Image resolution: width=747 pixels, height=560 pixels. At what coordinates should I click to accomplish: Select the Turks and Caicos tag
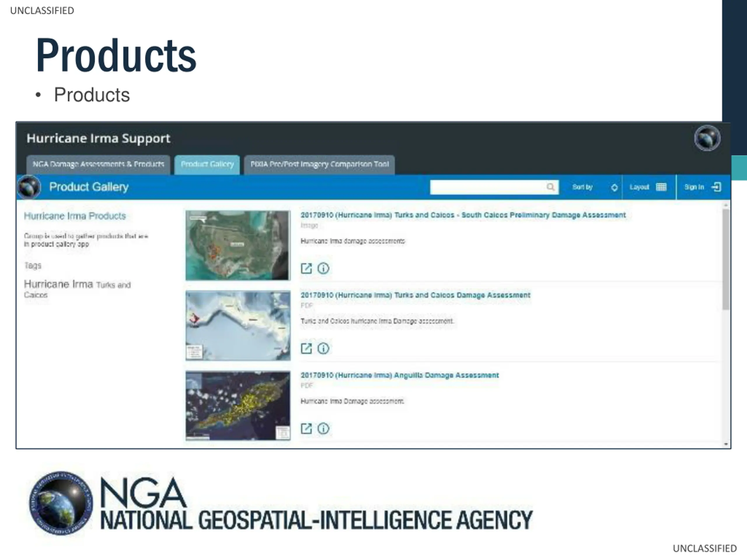click(x=77, y=289)
